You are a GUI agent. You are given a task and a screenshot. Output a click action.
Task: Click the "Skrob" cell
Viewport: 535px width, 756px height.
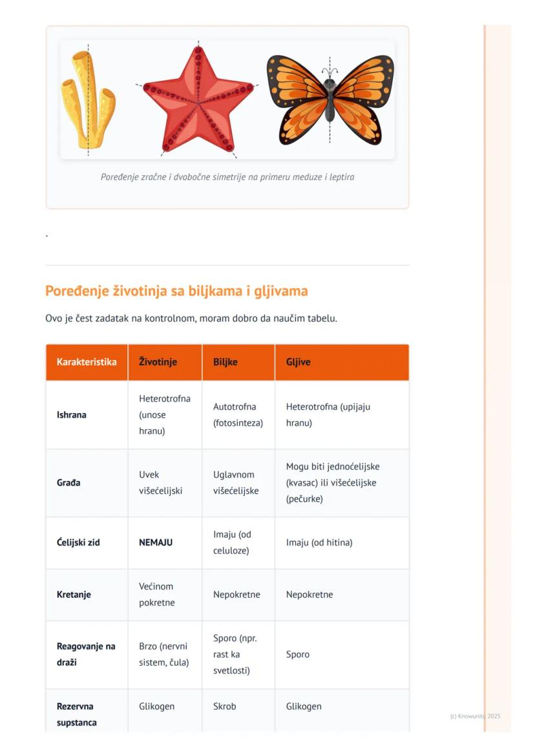[x=225, y=706]
